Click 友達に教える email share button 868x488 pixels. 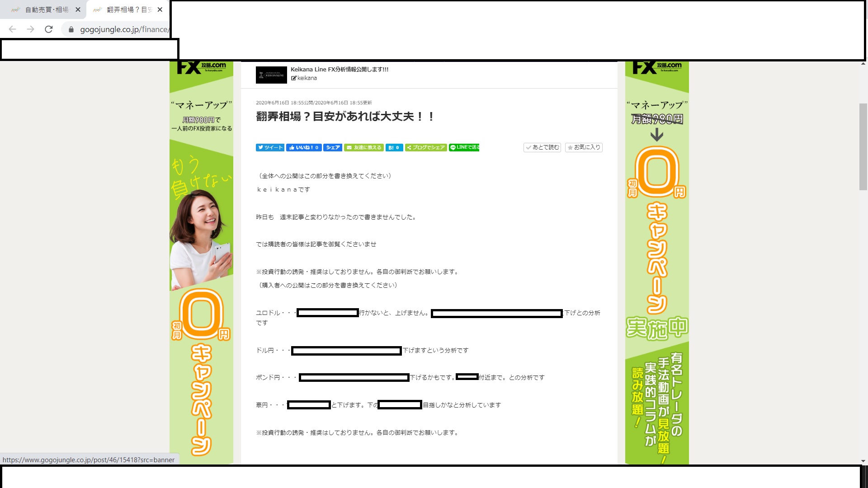[364, 147]
